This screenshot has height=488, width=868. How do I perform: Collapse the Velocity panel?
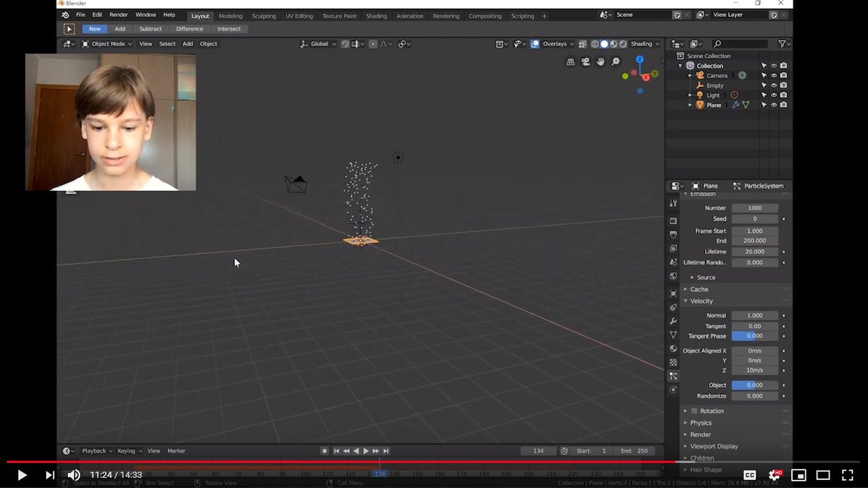pos(701,301)
